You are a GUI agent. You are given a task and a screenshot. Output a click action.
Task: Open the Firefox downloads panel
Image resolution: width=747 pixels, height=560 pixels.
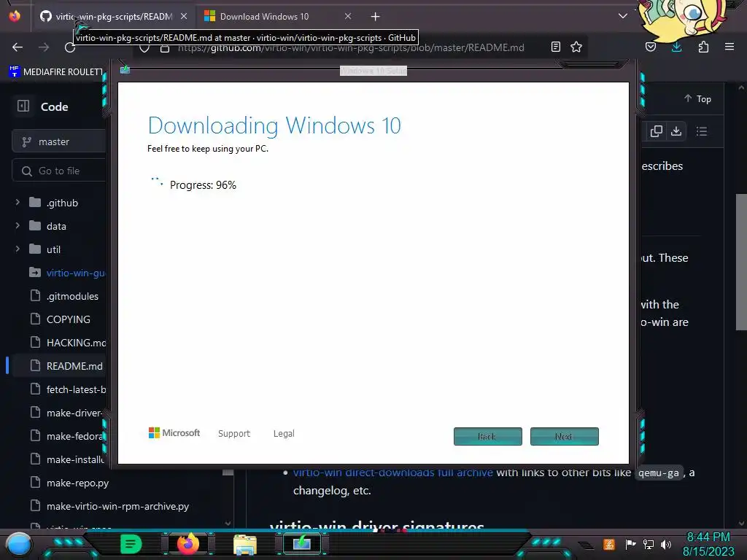tap(676, 47)
